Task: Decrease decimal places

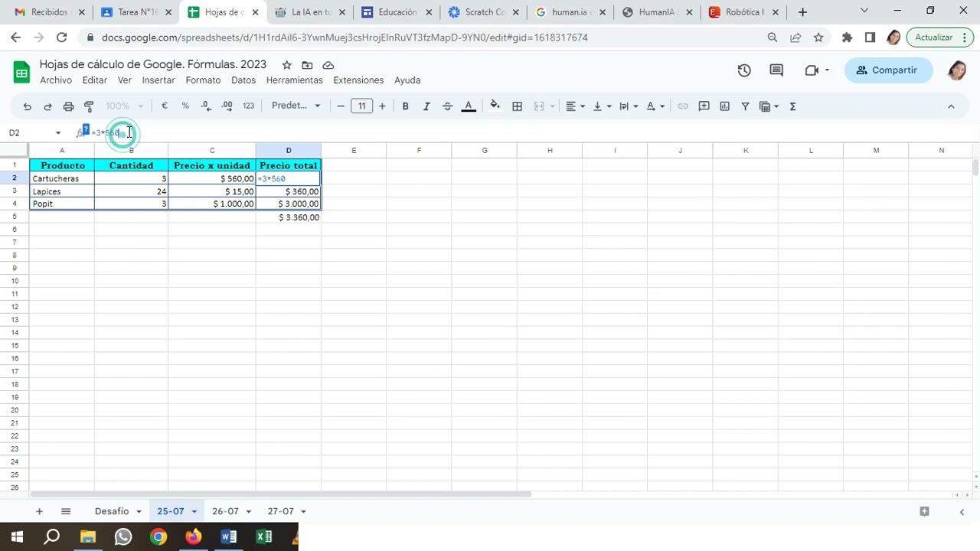Action: tap(206, 106)
